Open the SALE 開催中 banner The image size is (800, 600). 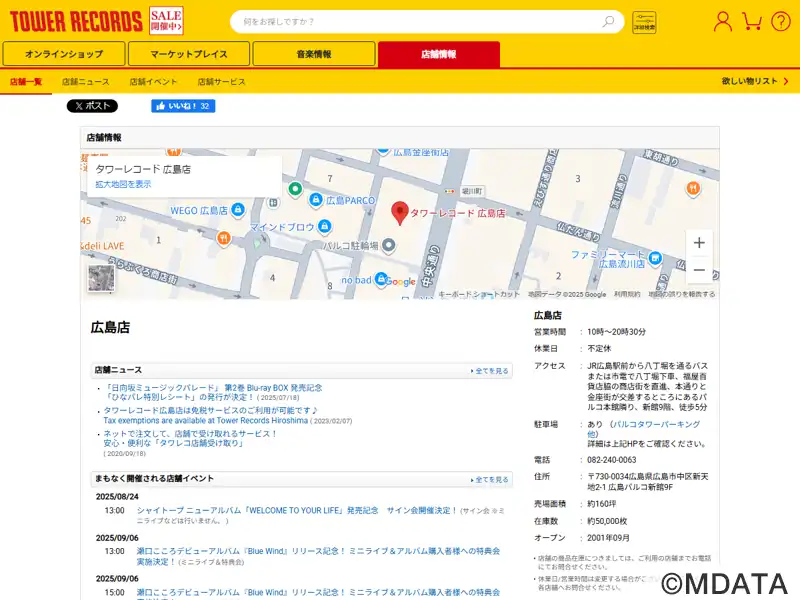(166, 21)
